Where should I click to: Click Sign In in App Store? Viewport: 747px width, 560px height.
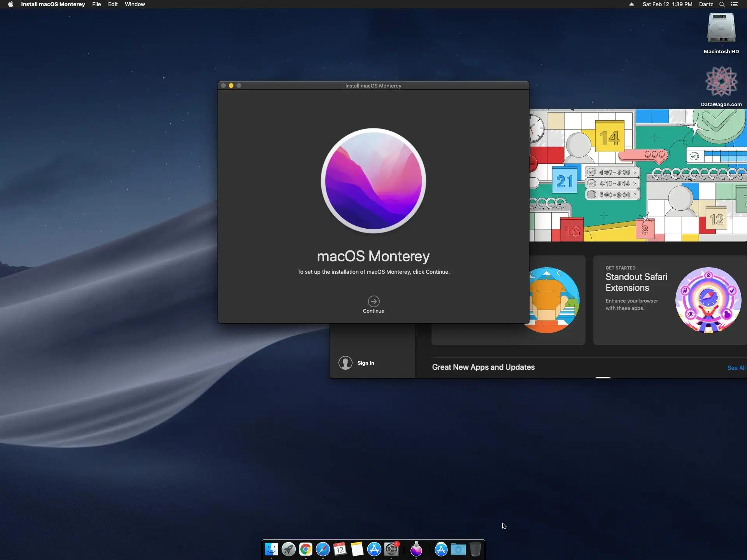coord(365,363)
